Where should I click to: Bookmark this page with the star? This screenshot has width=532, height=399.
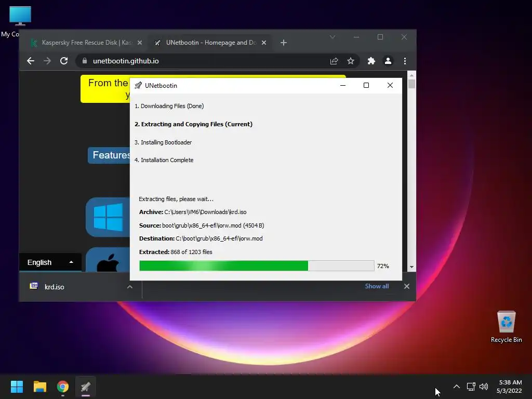coord(351,61)
